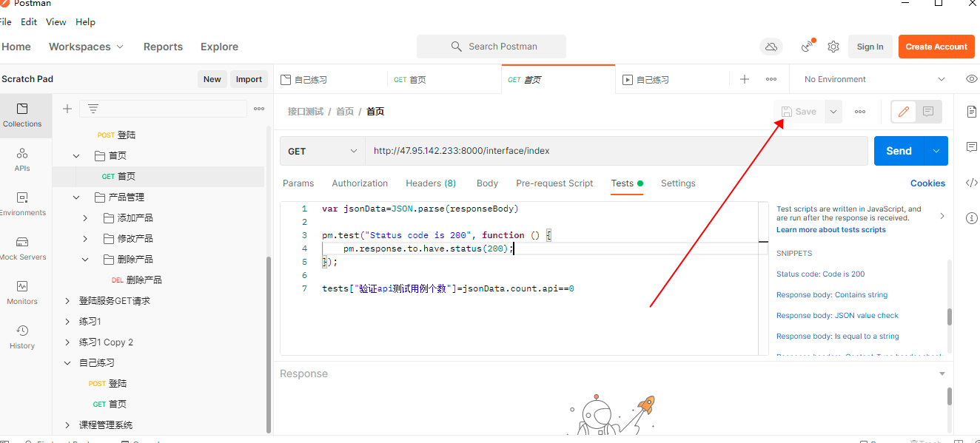980x443 pixels.
Task: Expand the 添加产品 folder
Action: coord(85,218)
